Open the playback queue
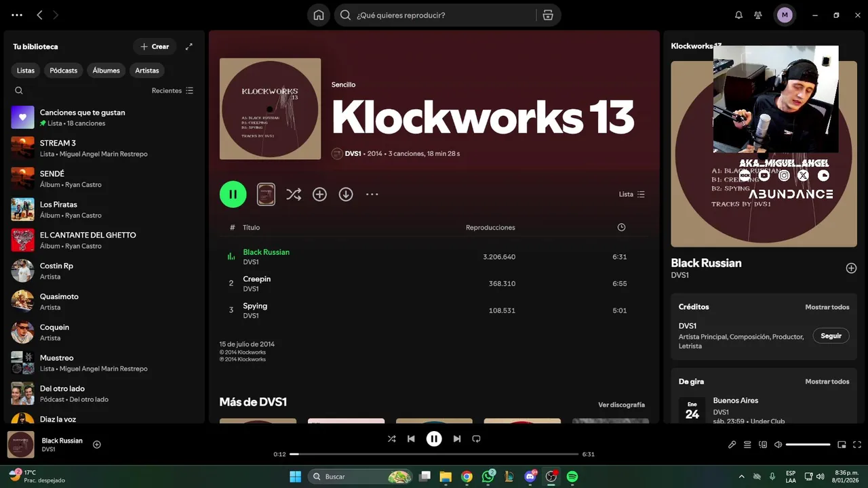This screenshot has width=868, height=488. coord(747,445)
